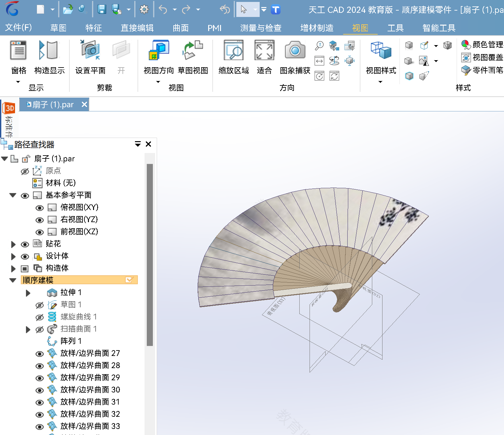Switch to the 测量与检查 ribbon tab
Image resolution: width=504 pixels, height=435 pixels.
(261, 28)
